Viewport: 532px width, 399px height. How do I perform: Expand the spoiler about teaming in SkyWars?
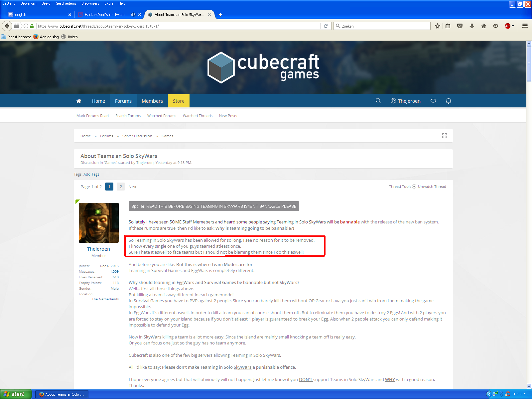coord(214,206)
